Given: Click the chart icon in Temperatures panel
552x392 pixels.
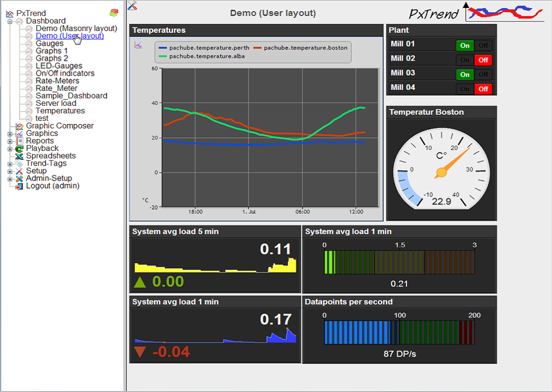Looking at the screenshot, I should pos(138,45).
